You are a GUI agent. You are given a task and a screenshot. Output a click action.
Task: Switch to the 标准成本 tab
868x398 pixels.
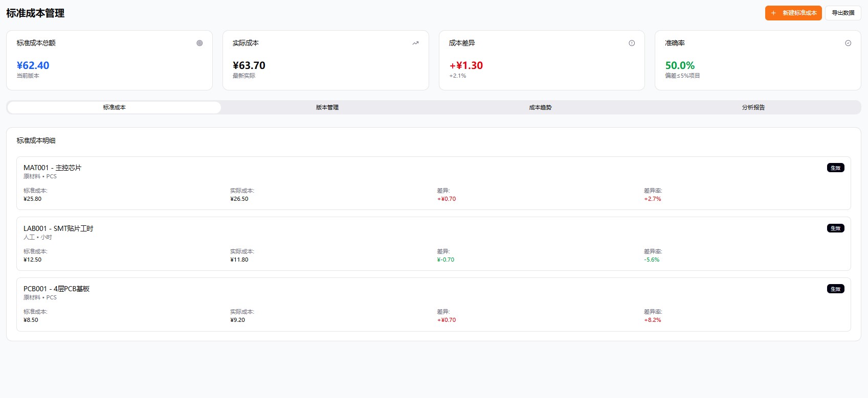click(x=114, y=107)
